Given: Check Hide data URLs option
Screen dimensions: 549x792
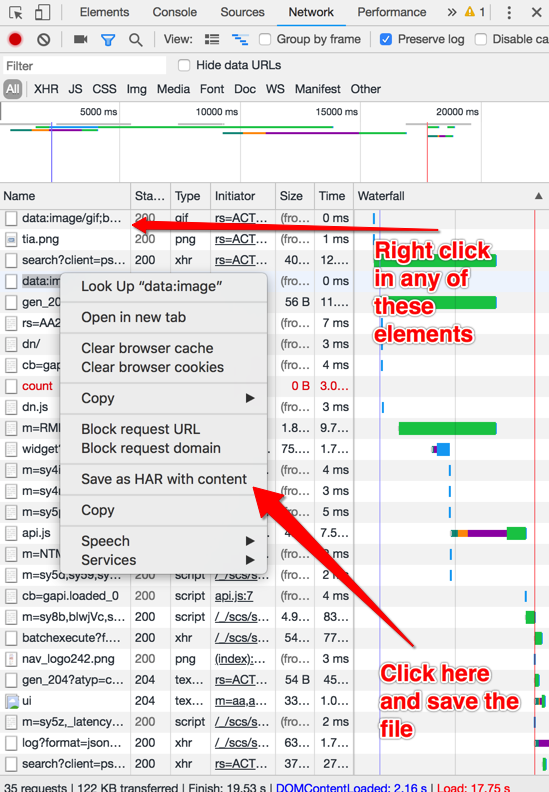Looking at the screenshot, I should point(184,65).
